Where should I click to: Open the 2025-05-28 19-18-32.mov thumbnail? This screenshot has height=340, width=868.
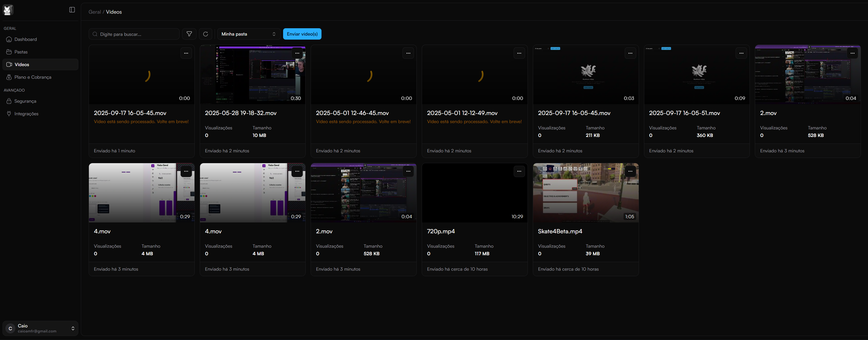pos(253,74)
